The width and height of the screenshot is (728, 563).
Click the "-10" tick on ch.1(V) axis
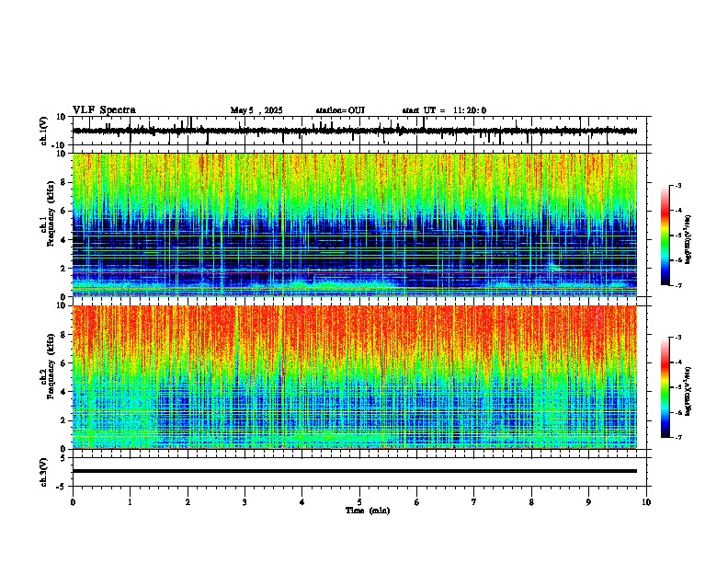point(59,145)
